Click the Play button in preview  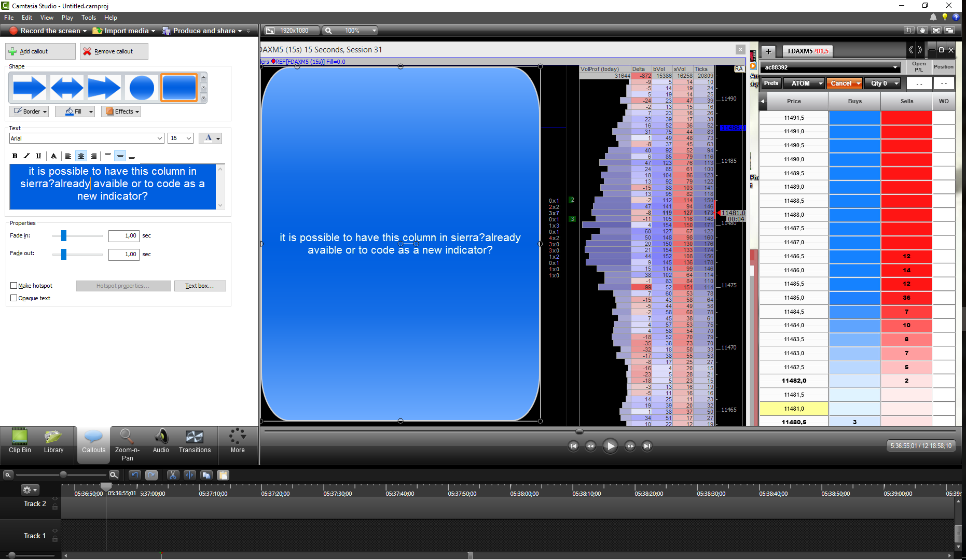(x=610, y=446)
